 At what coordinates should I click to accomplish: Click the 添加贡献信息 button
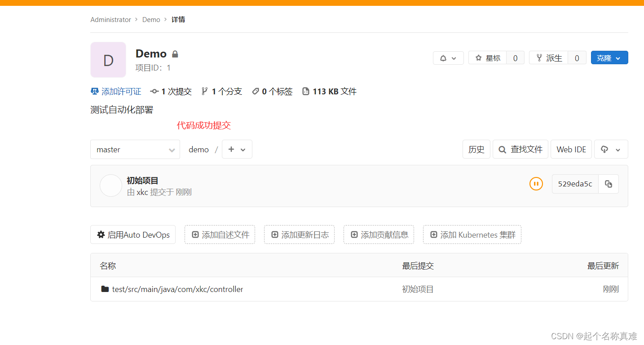click(x=379, y=234)
